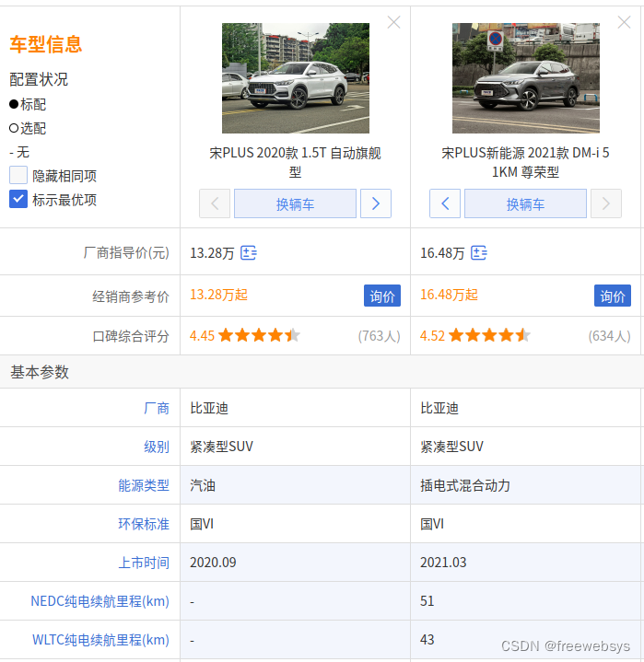Click the ○选配 legend entry
This screenshot has height=662, width=644.
click(x=28, y=128)
